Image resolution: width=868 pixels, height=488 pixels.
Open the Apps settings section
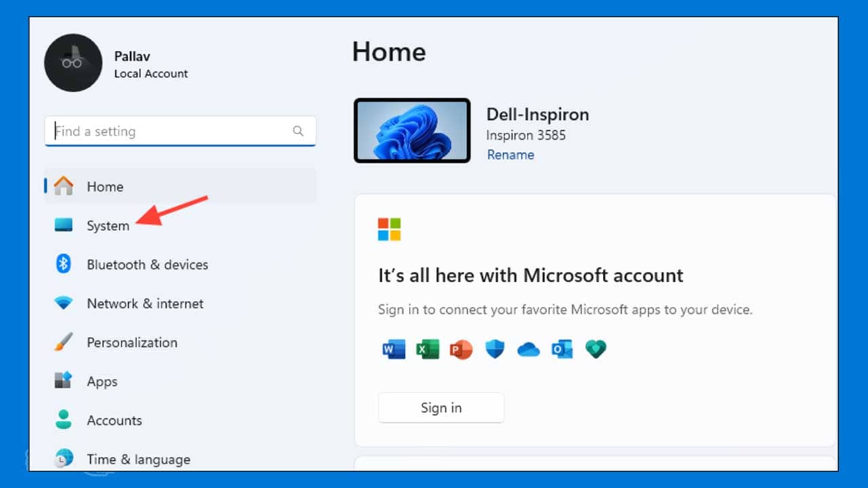coord(180,381)
